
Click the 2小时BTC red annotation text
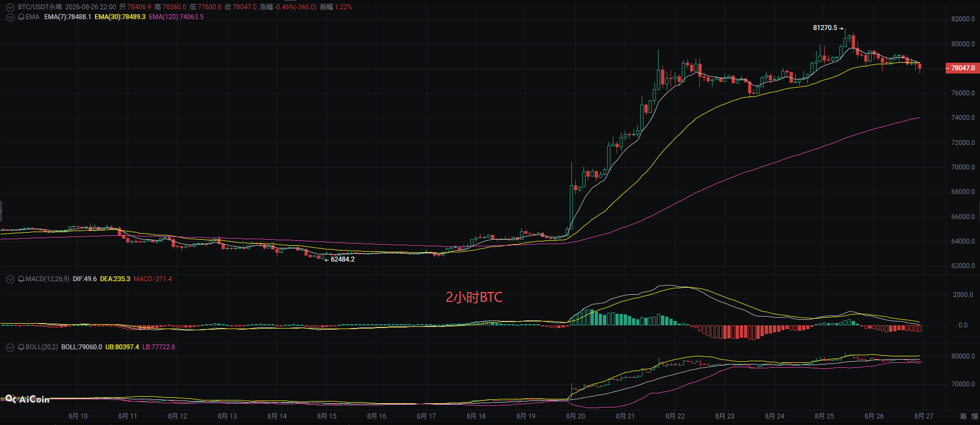click(x=474, y=297)
